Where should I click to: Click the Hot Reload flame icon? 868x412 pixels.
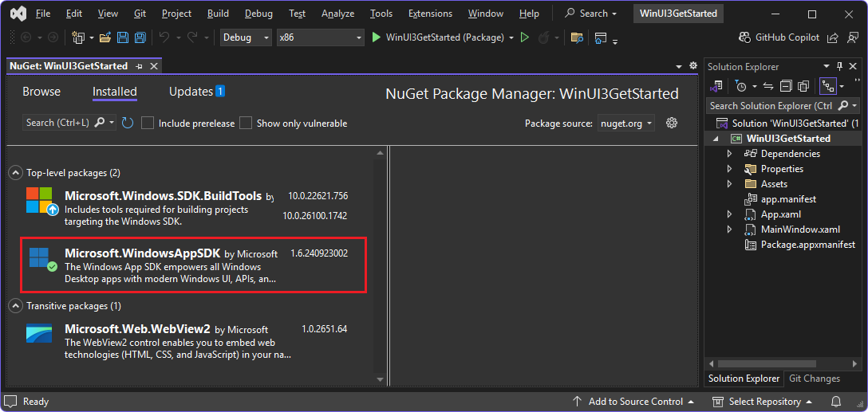tap(544, 37)
